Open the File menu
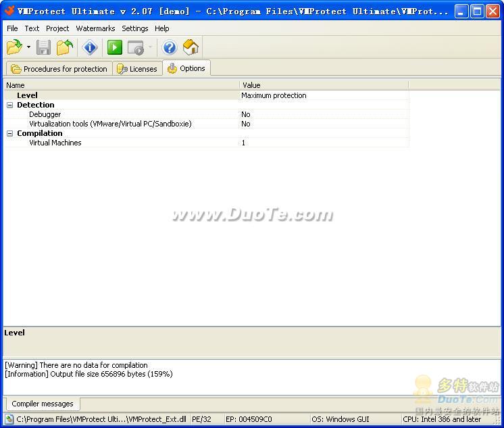Viewport: 504px width, 428px height. [12, 28]
